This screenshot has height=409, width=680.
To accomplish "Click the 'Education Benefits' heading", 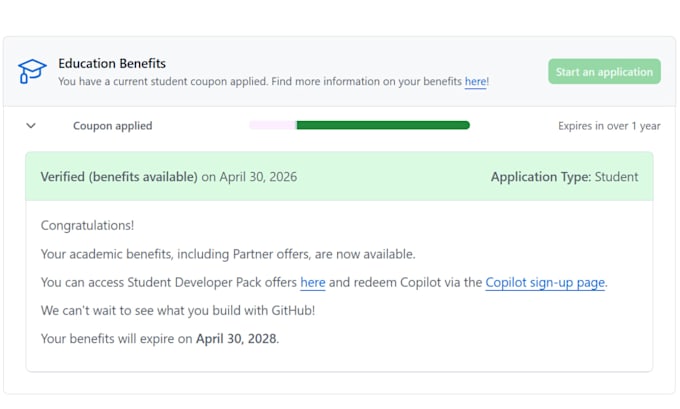I will [112, 63].
